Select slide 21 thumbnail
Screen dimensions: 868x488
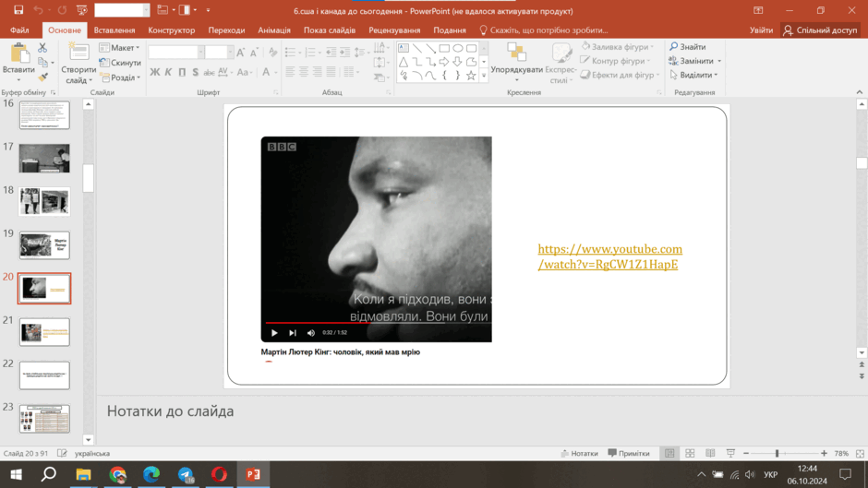tap(44, 332)
